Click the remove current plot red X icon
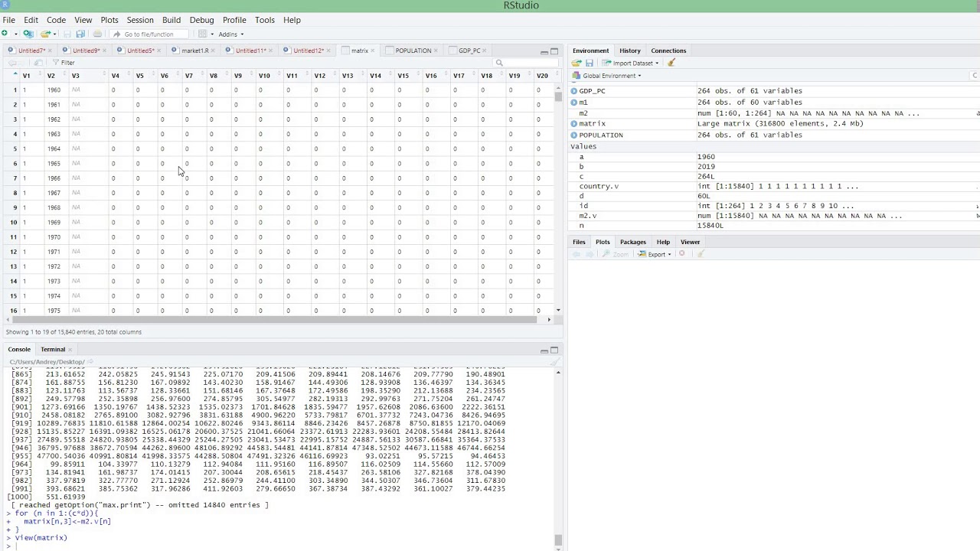 (x=681, y=254)
